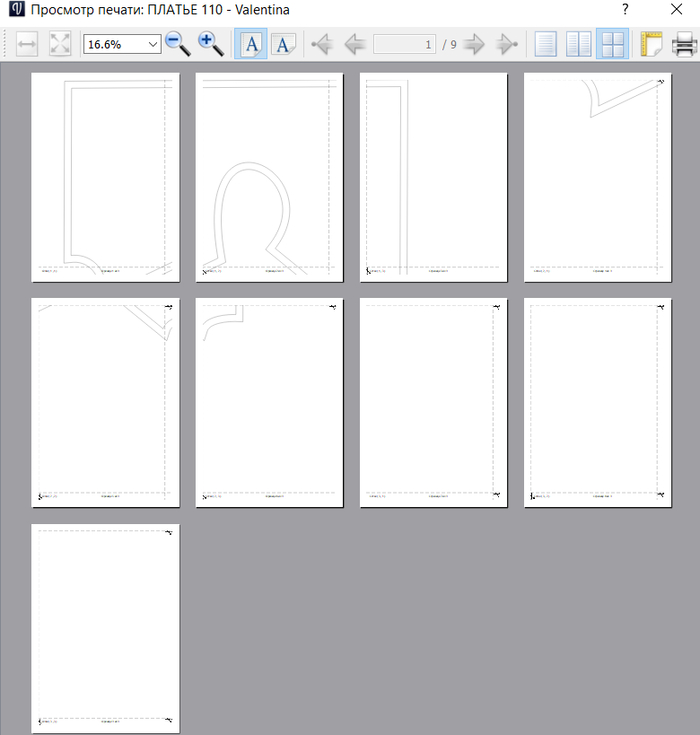
Task: Click the fit width icon
Action: pyautogui.click(x=28, y=44)
